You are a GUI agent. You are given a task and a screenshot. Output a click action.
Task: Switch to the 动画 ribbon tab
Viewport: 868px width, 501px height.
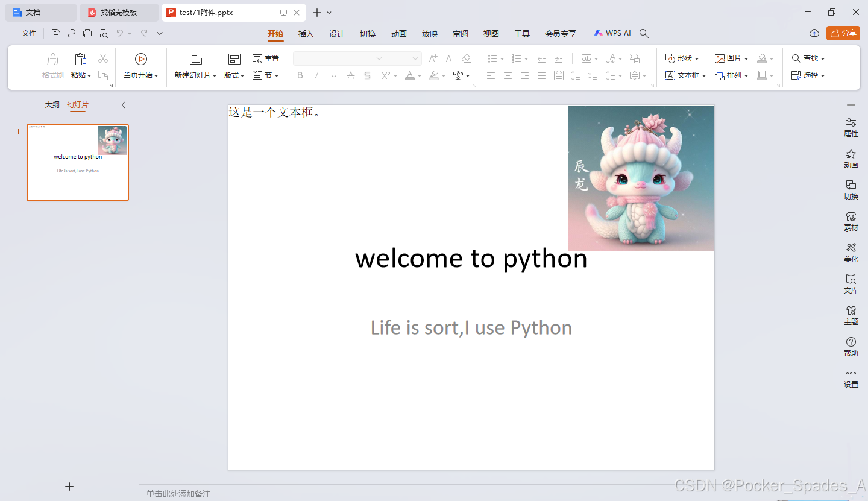tap(399, 34)
